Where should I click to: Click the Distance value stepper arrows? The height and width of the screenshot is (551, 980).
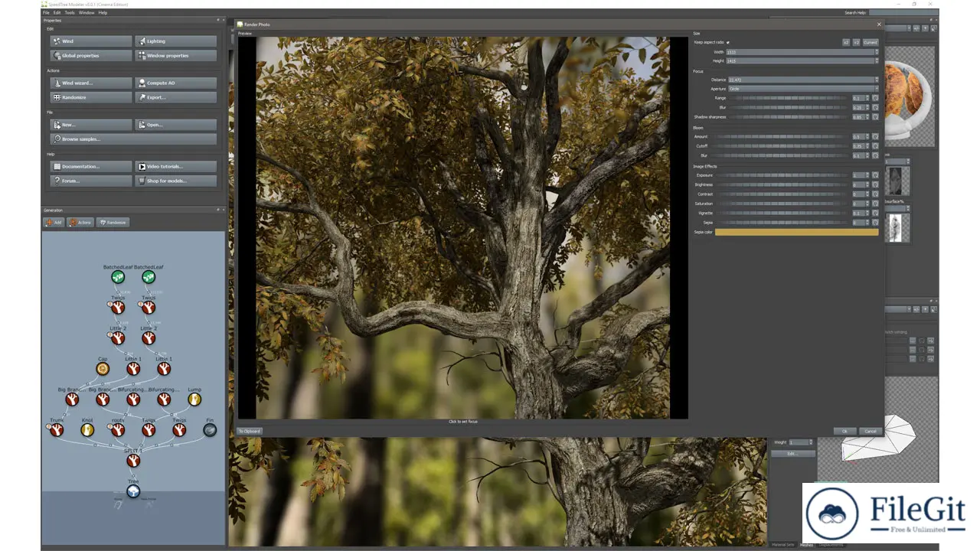877,80
